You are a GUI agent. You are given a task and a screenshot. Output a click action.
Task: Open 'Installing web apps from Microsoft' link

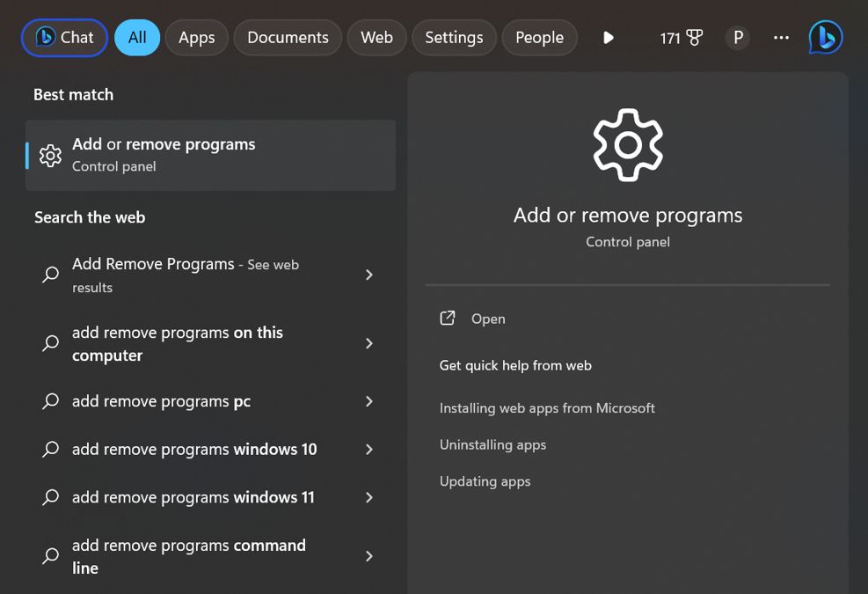(x=547, y=407)
